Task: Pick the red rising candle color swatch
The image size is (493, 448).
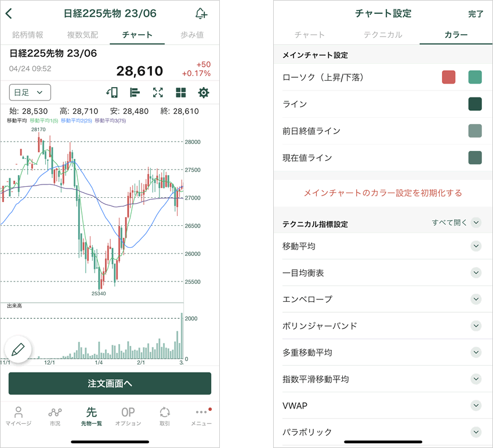Action: pos(448,77)
